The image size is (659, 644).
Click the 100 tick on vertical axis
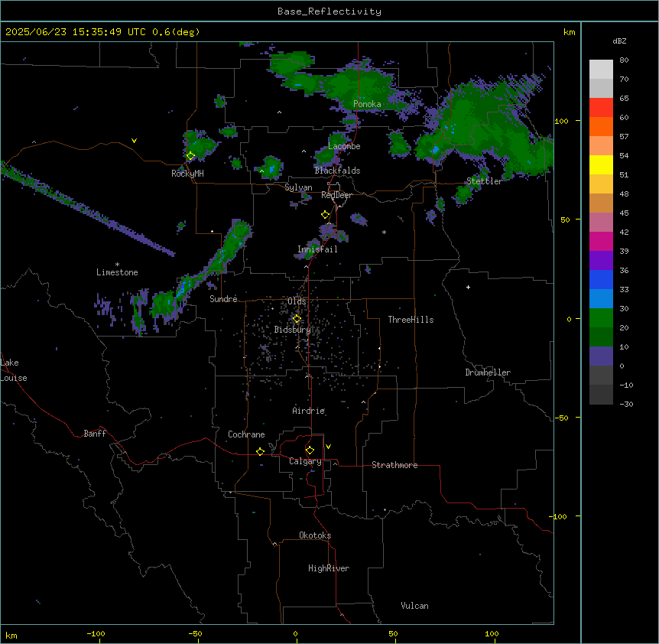click(x=561, y=121)
